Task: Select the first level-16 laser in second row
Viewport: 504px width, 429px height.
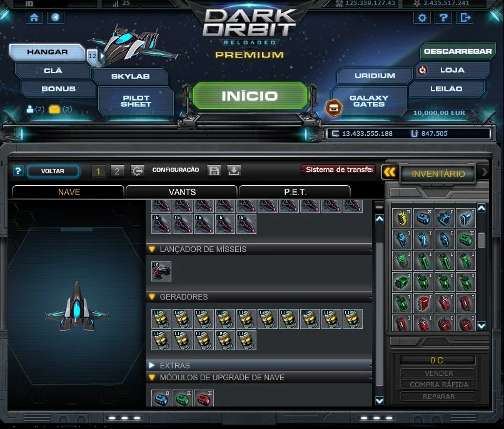Action: pos(161,224)
